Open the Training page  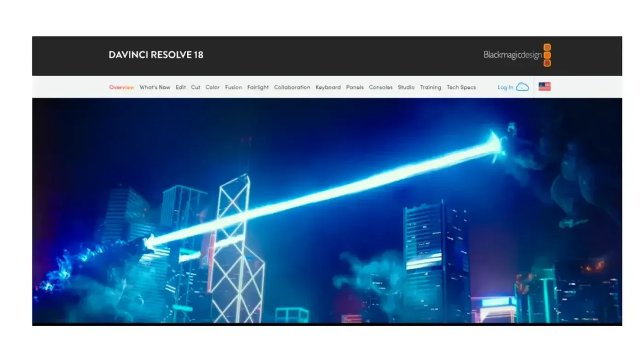[x=431, y=87]
